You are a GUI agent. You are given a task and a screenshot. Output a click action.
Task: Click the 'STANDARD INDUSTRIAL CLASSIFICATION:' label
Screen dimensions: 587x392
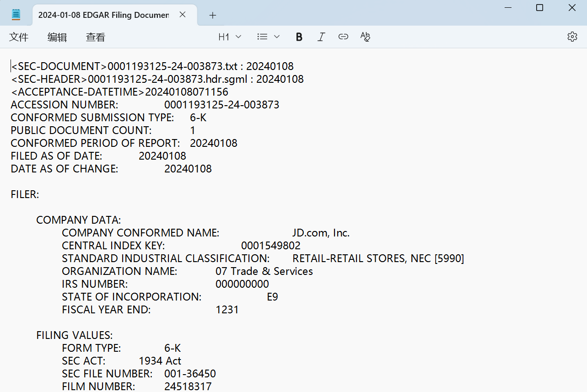point(166,258)
